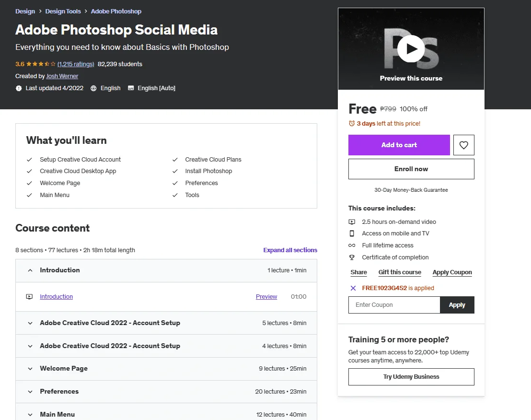Click the 82,239 students text
Viewport: 531px width, 420px height.
tap(120, 64)
